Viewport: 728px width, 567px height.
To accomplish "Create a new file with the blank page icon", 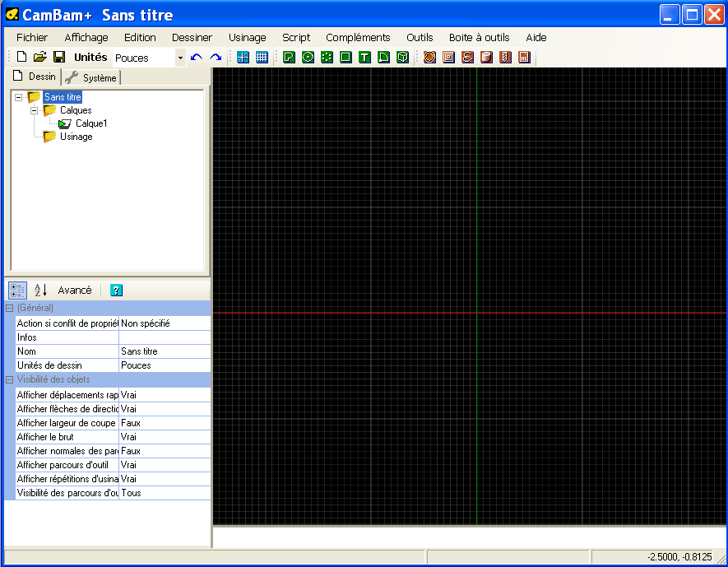I will tap(21, 57).
